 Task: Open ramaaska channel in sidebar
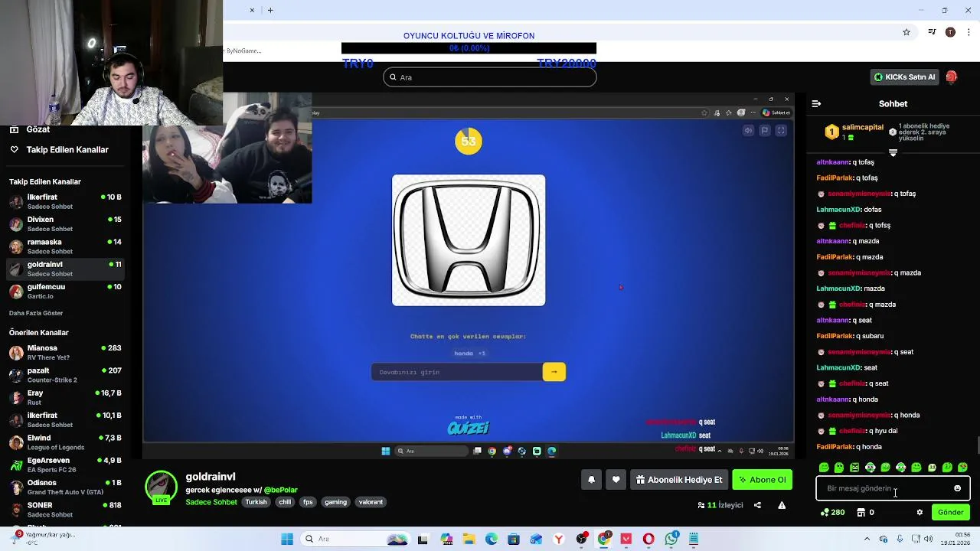66,246
